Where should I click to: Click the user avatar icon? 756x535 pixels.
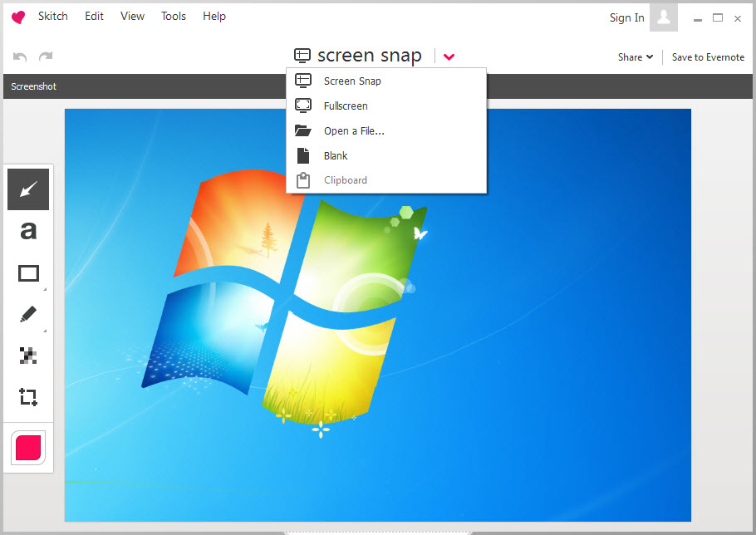click(664, 17)
